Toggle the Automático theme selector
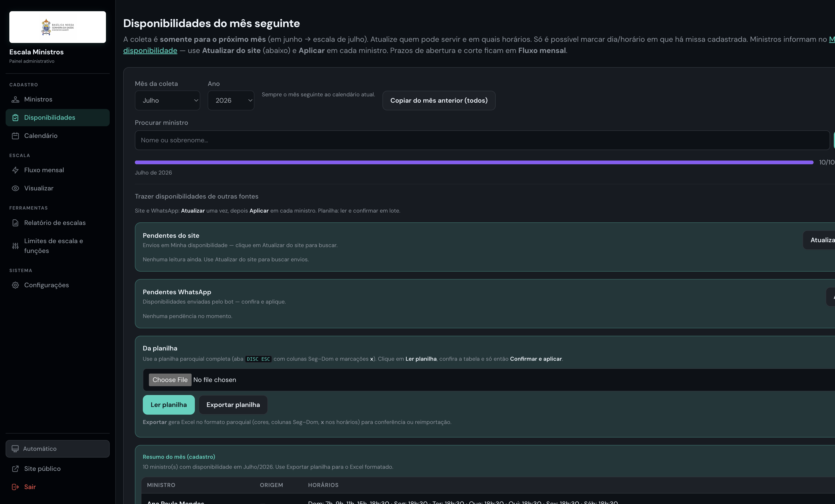This screenshot has height=504, width=835. tap(58, 449)
